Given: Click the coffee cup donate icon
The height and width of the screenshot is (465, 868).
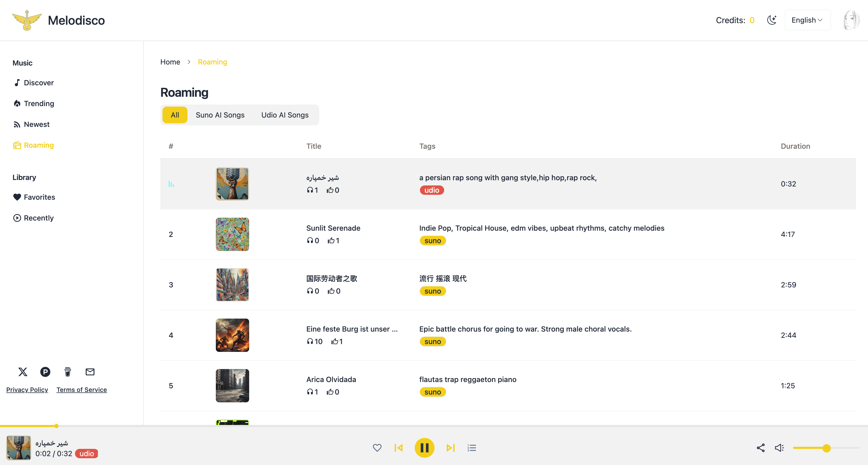Looking at the screenshot, I should click(x=67, y=372).
